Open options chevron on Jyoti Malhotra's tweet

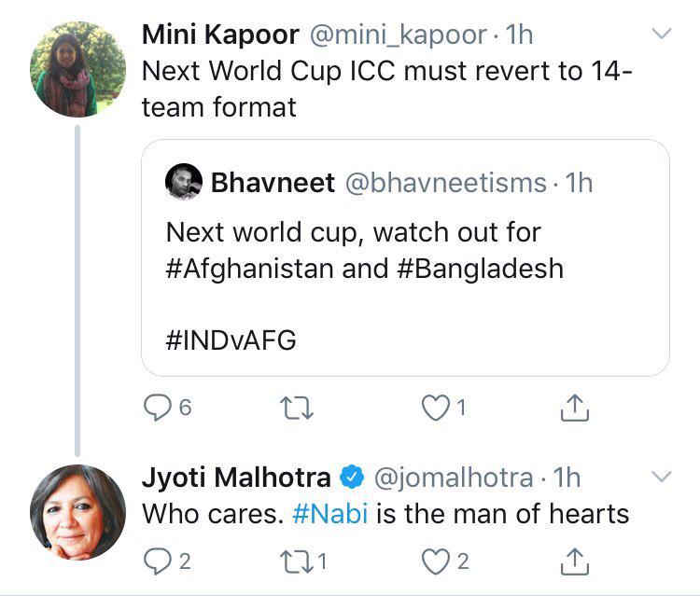pos(661,478)
